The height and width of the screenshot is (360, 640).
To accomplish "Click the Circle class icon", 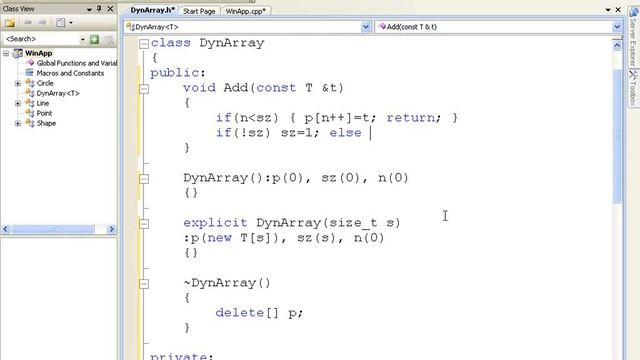I will 30,83.
